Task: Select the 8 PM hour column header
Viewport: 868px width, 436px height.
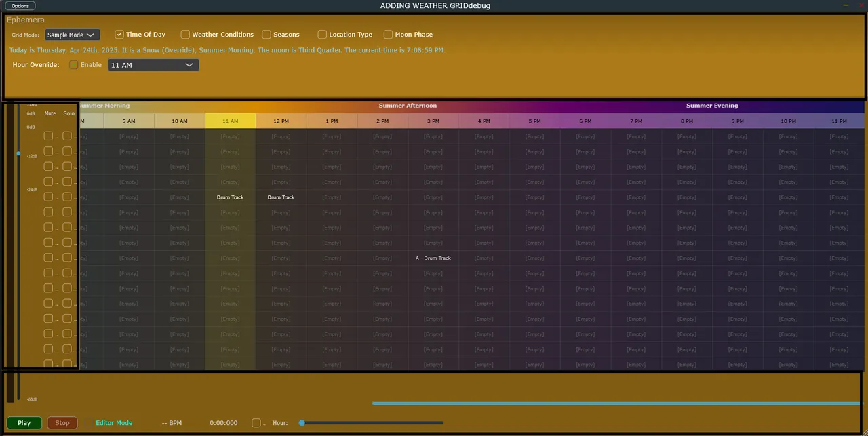Action: pyautogui.click(x=687, y=121)
